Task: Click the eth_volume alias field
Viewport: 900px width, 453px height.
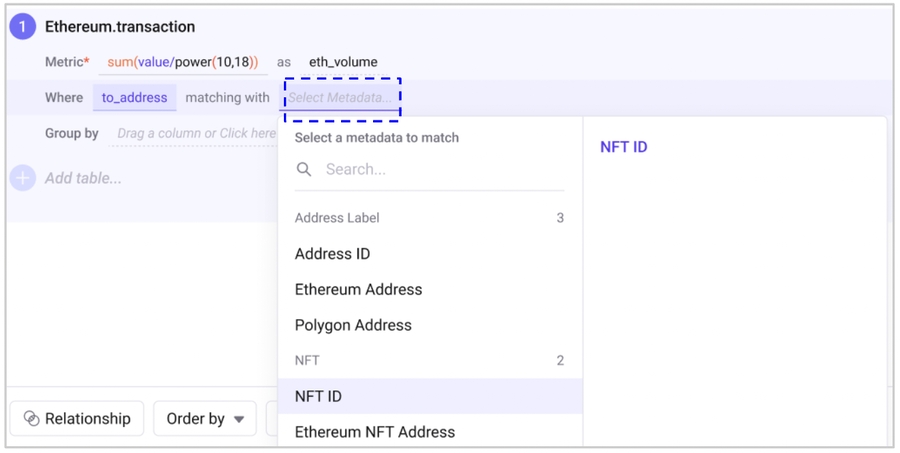Action: [x=343, y=62]
